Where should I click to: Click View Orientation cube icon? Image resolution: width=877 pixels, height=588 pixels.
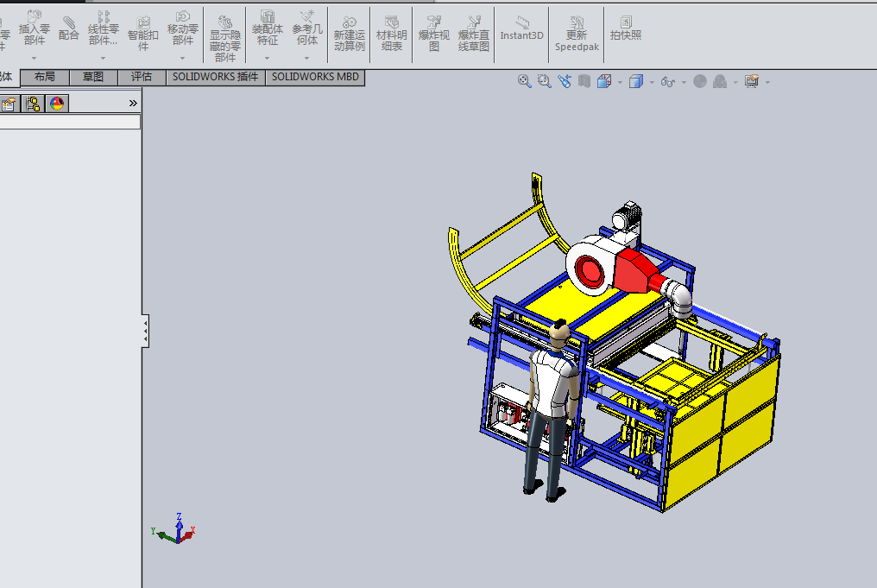pos(604,82)
